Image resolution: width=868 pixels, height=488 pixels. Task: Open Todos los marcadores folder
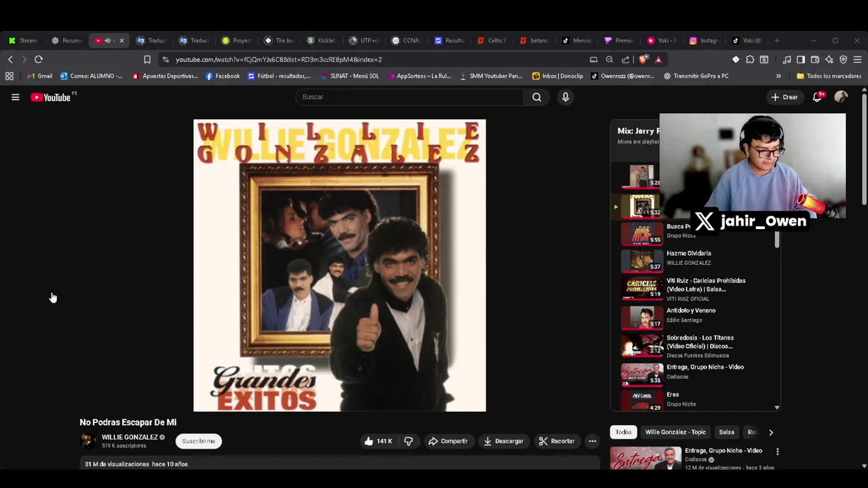(829, 76)
